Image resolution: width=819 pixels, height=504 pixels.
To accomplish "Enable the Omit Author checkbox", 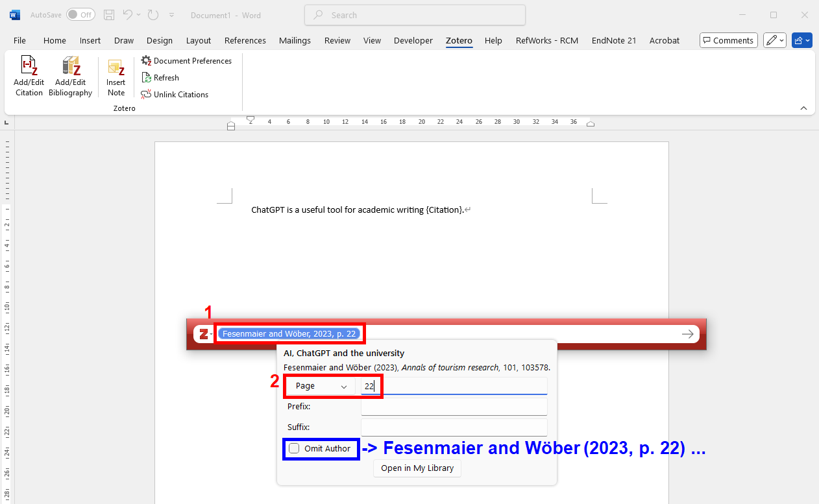I will [295, 448].
